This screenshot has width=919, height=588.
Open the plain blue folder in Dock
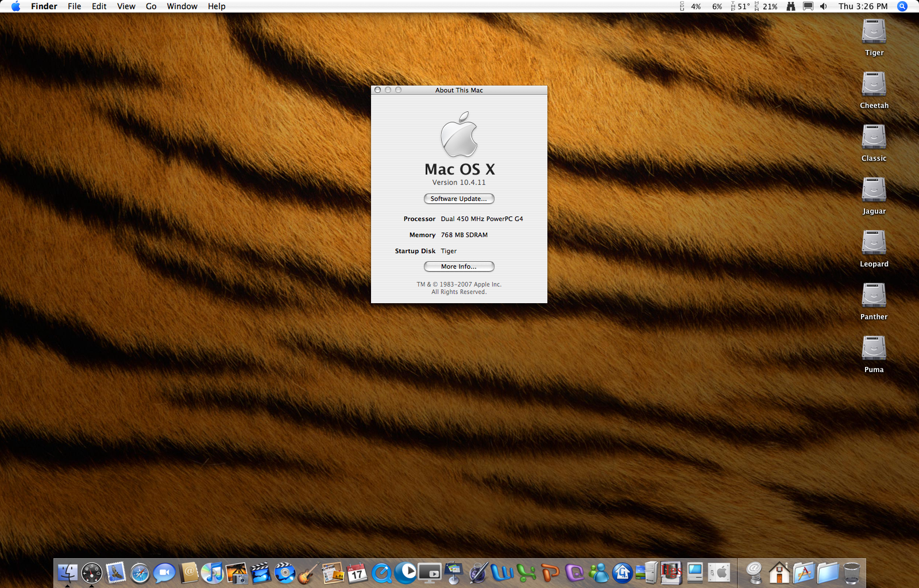(828, 572)
